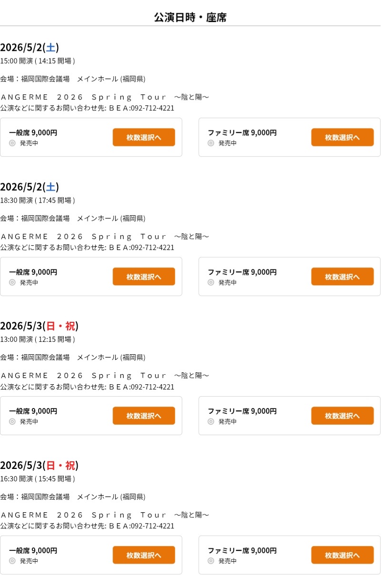Tap on-sale icon for ファミリー席, 5/3 16:30
Screen dimensions: 387x588
211,561
